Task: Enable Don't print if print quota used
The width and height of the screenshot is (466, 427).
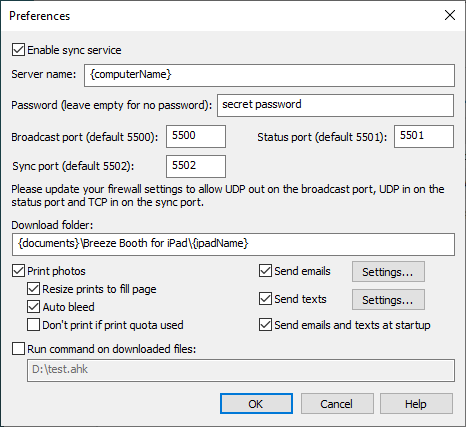Action: pos(33,325)
